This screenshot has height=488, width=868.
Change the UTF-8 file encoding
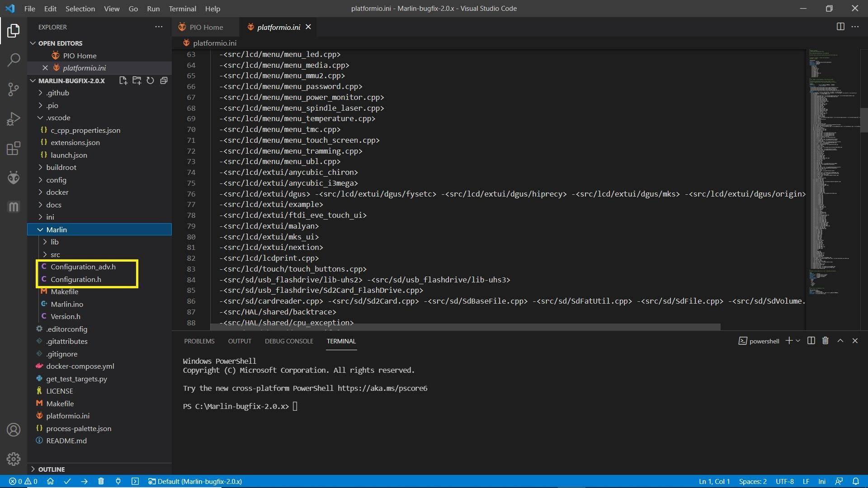click(x=785, y=481)
